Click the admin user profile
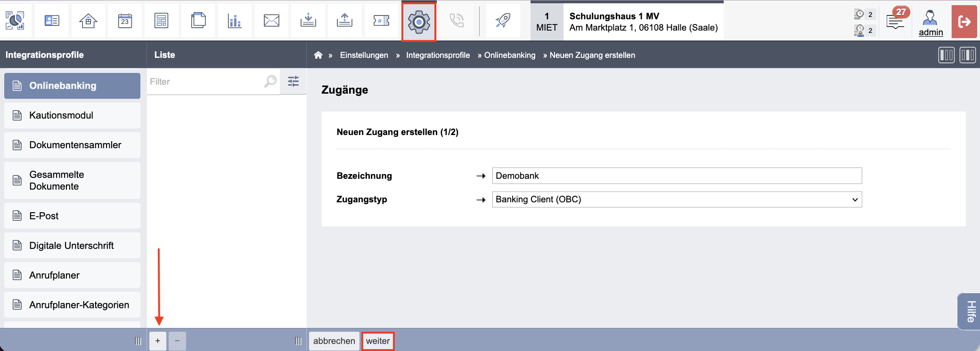Viewport: 980px width, 351px height. [x=931, y=23]
